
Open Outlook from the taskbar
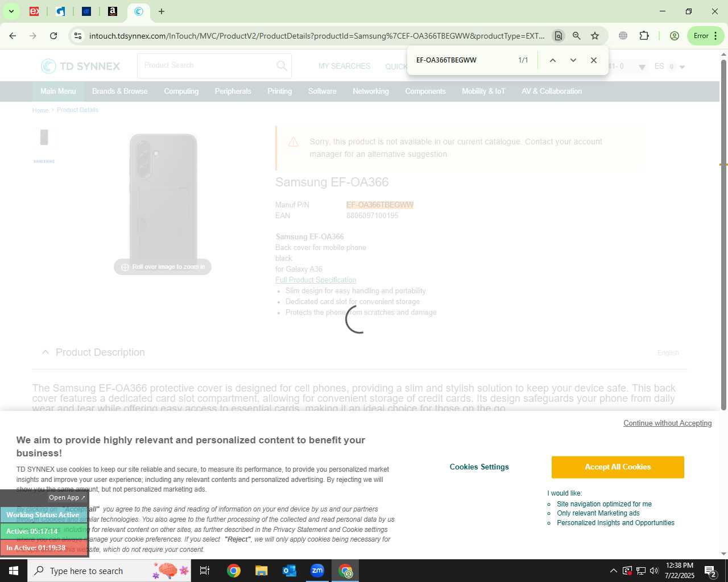click(289, 571)
